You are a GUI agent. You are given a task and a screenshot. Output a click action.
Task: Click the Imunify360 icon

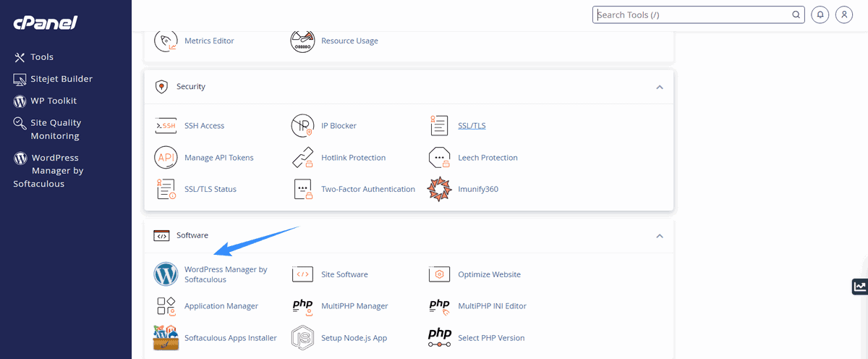(439, 189)
